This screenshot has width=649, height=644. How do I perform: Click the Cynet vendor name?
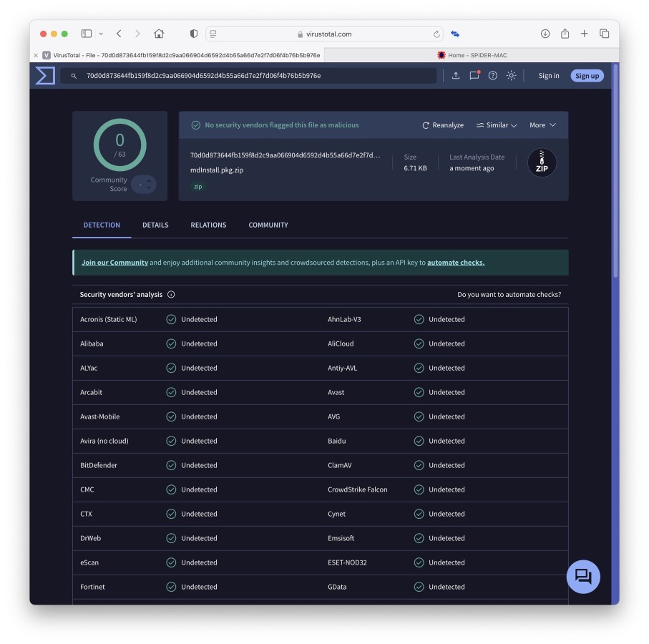pyautogui.click(x=336, y=514)
